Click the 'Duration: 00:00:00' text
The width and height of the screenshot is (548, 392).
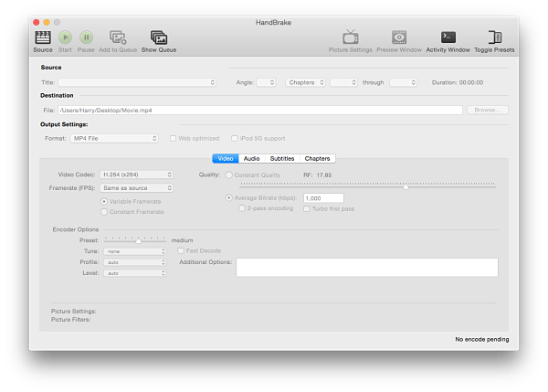coord(458,82)
